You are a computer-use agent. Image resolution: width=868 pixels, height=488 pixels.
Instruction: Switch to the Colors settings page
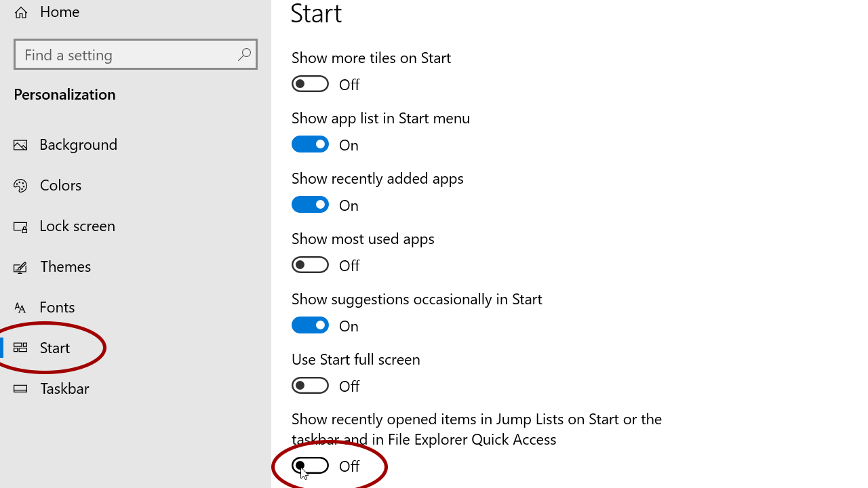coord(60,184)
